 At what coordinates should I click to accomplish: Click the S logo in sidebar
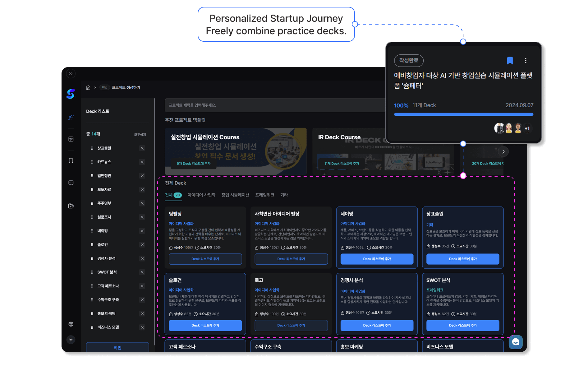point(71,94)
